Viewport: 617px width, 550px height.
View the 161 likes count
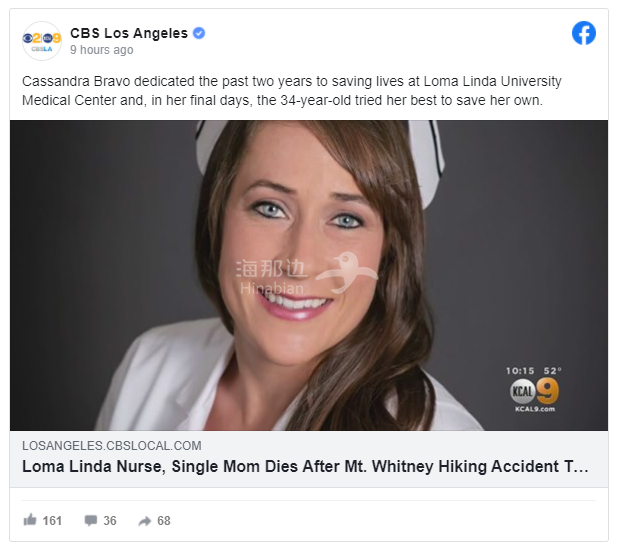point(52,520)
